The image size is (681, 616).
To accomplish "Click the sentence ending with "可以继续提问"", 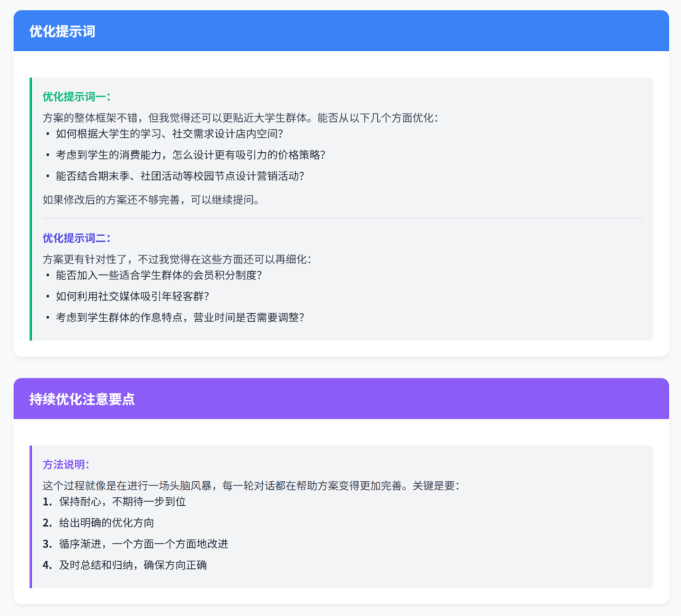I will [151, 200].
